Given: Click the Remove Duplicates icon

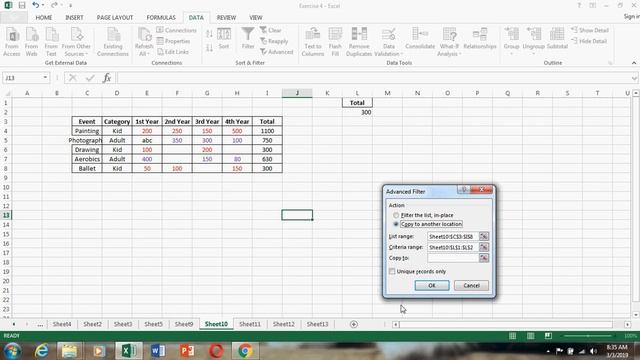Looking at the screenshot, I should (359, 42).
